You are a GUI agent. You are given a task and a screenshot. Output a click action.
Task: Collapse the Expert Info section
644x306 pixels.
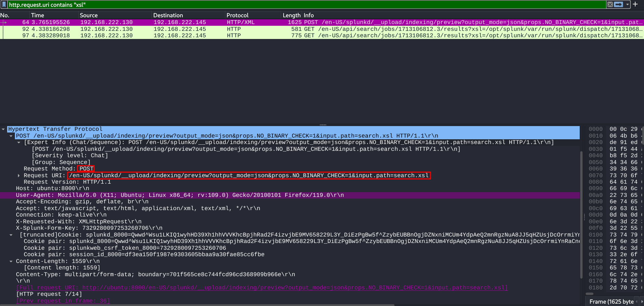tap(19, 143)
